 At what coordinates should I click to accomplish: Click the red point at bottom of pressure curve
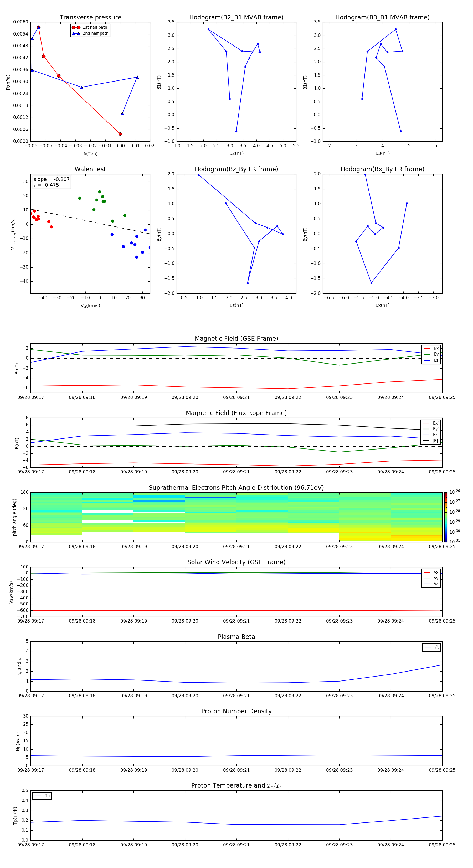120,134
